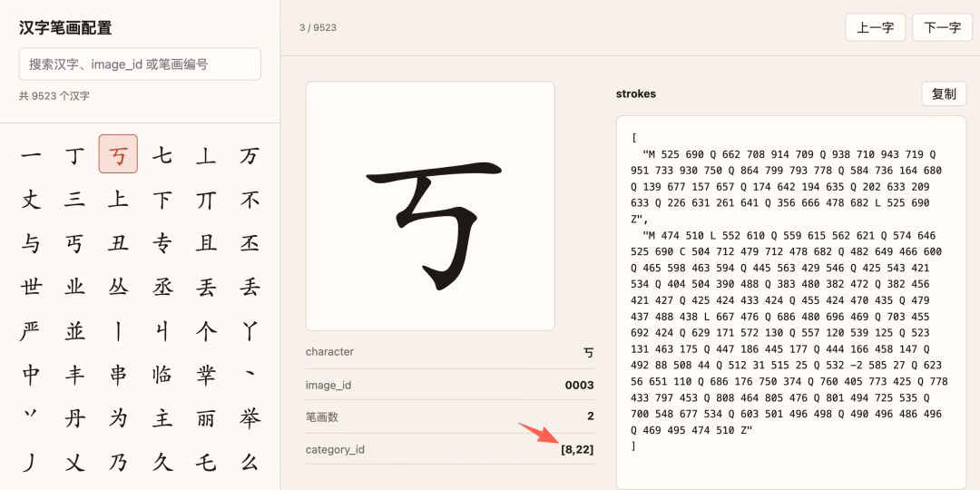The height and width of the screenshot is (490, 980).
Task: Select dot stroke 丶 in the grid
Action: coord(250,375)
